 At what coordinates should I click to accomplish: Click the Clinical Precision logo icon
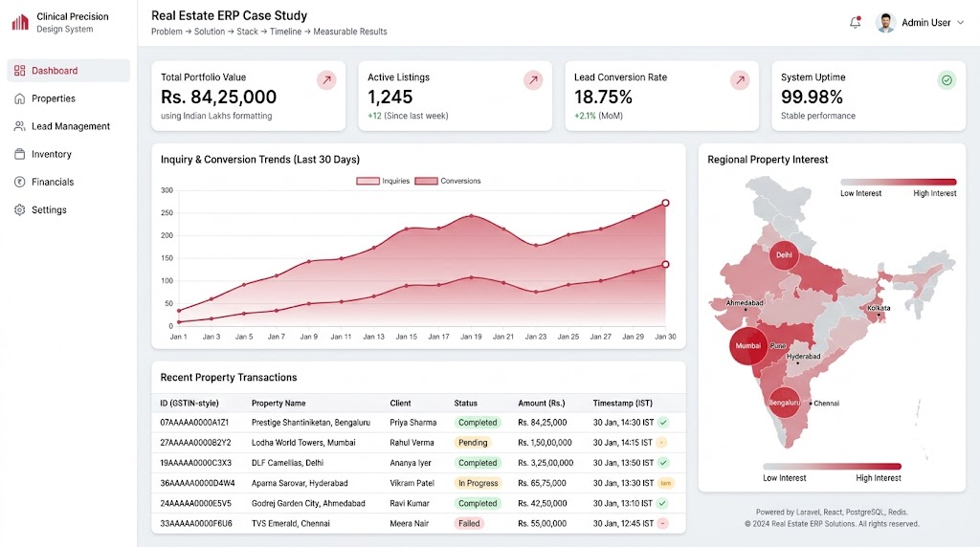(x=20, y=23)
